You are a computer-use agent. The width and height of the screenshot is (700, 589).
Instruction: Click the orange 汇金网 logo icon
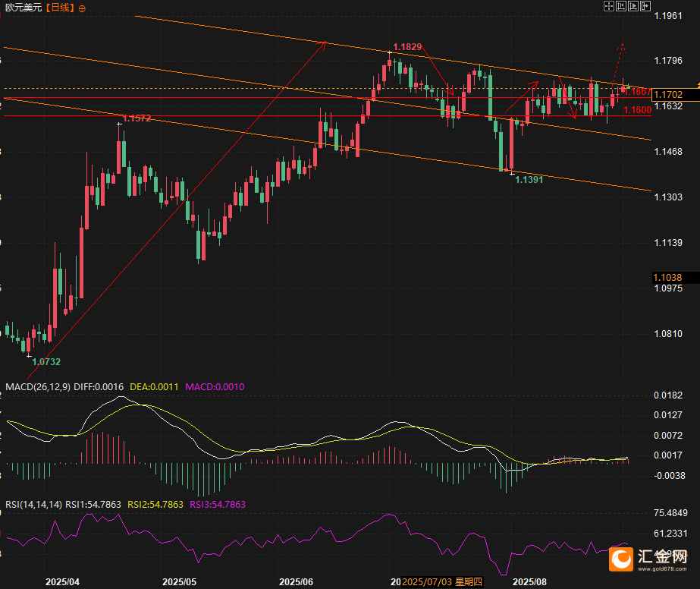point(623,559)
